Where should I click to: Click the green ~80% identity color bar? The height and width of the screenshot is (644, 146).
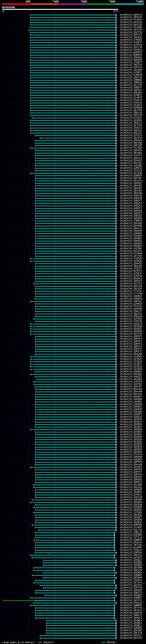point(101,4)
